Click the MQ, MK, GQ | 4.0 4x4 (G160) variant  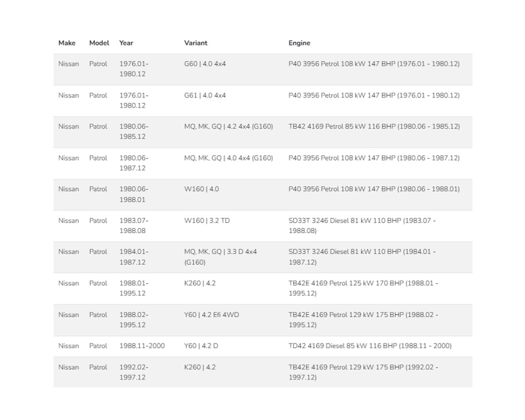click(228, 158)
